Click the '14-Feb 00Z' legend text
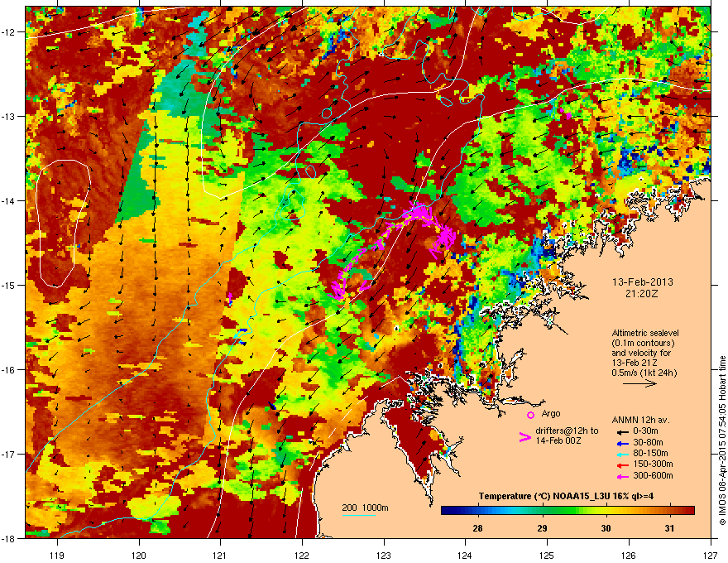The height and width of the screenshot is (563, 728). [x=558, y=440]
